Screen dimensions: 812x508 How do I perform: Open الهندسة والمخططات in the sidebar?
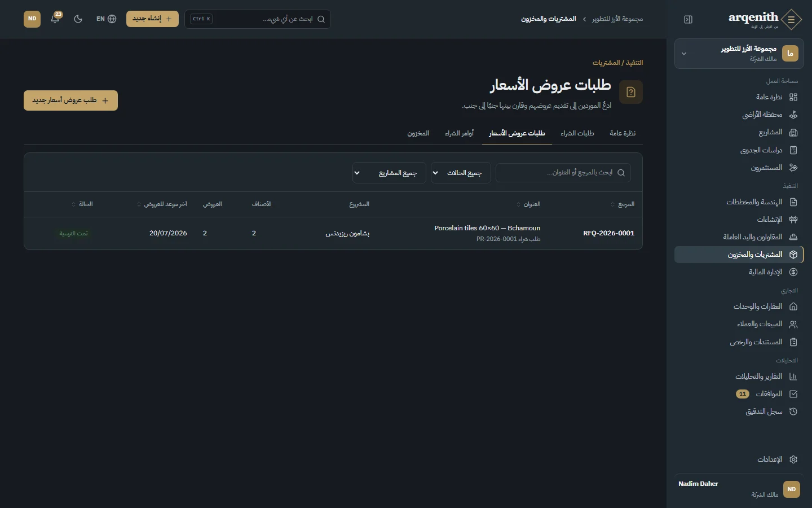(739, 202)
